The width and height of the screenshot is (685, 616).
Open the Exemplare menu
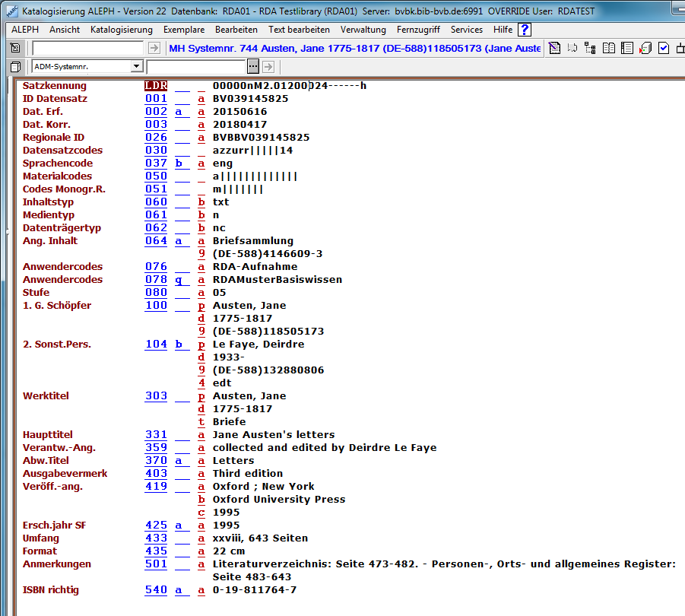(x=183, y=30)
